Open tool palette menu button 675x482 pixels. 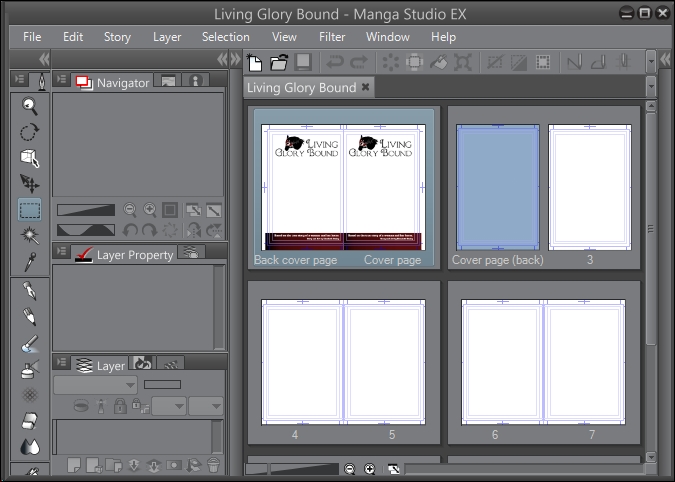click(x=20, y=79)
